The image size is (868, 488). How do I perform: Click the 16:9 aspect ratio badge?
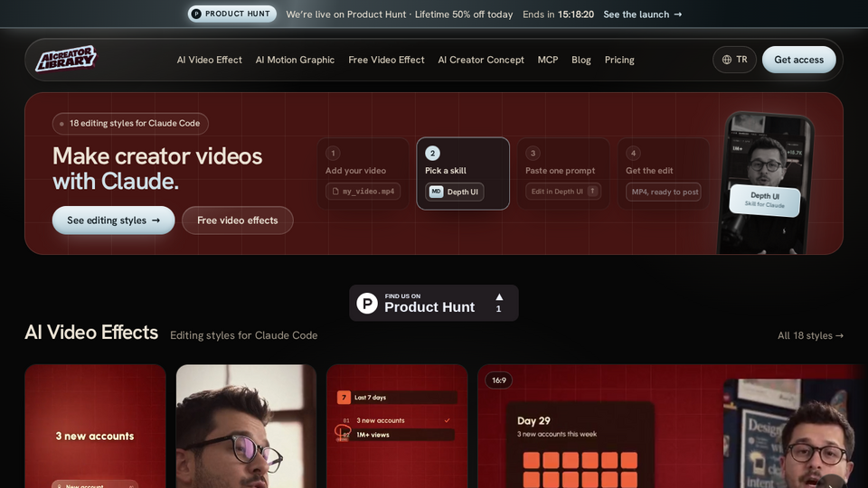(499, 380)
